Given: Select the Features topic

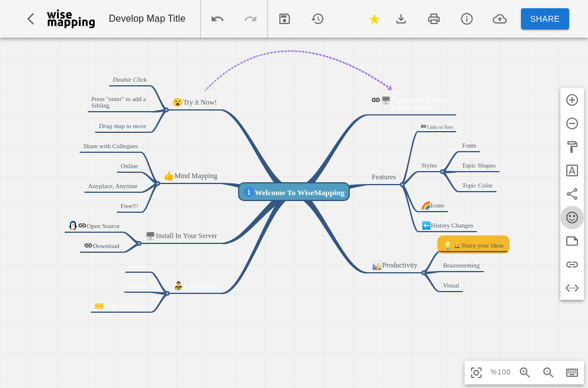Looking at the screenshot, I should click(383, 177).
